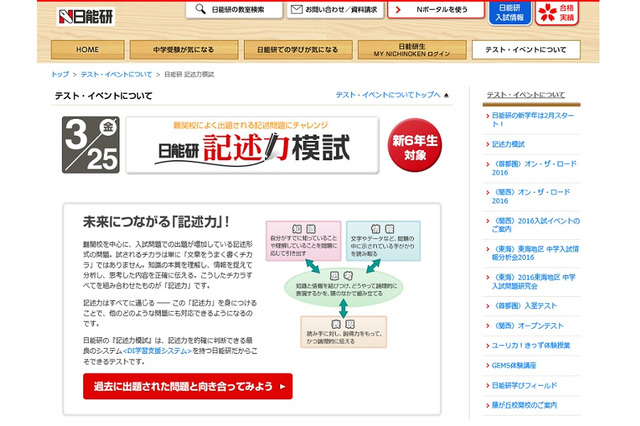This screenshot has width=640, height=426.
Task: Open 日能研学びフィールド sidebar link
Action: (524, 385)
